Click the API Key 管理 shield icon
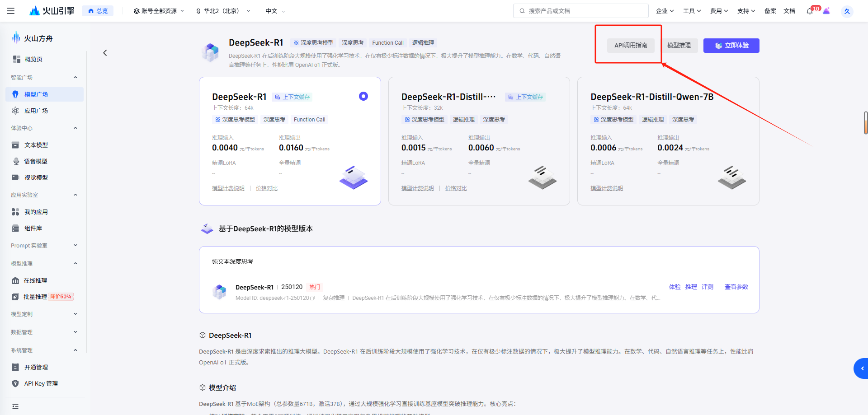Viewport: 868px width, 415px height. coord(15,383)
